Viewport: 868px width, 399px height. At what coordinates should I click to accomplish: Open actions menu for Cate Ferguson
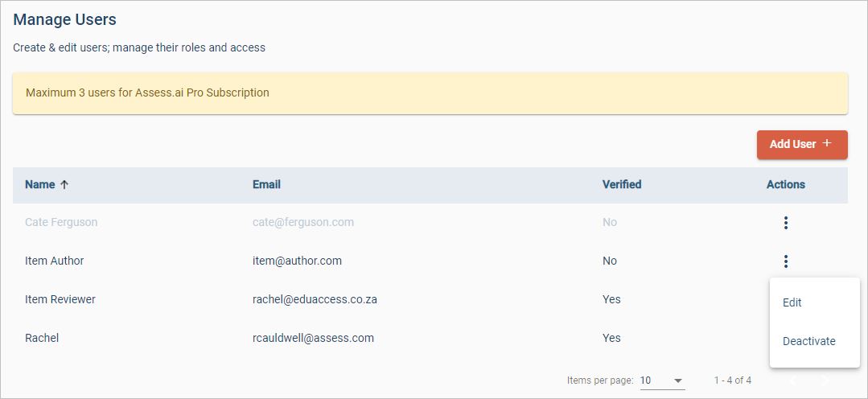click(786, 223)
